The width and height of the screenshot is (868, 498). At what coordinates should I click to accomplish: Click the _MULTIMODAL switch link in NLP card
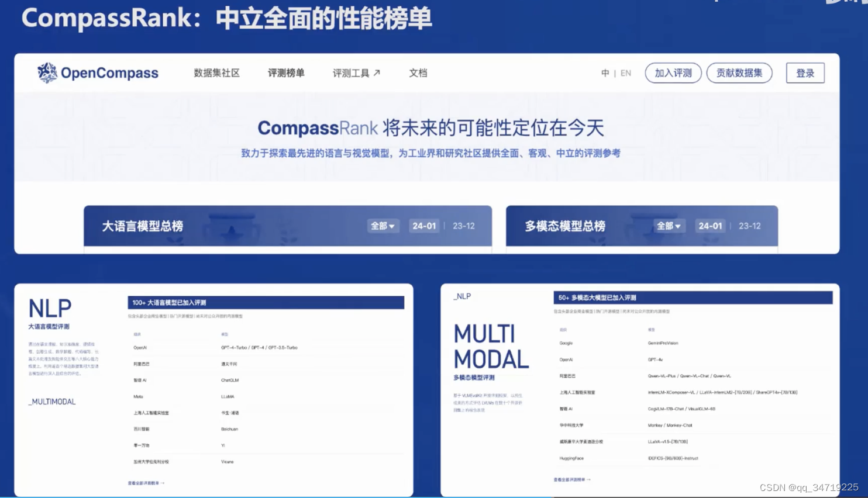[52, 402]
